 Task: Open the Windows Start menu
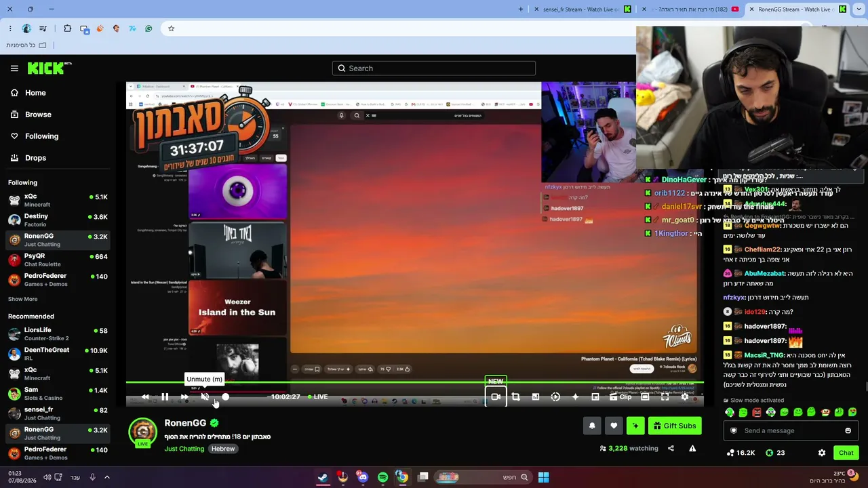[543, 477]
